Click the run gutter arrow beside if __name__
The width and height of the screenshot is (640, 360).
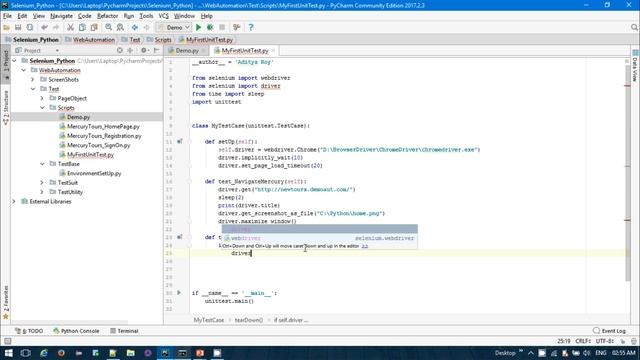point(179,293)
